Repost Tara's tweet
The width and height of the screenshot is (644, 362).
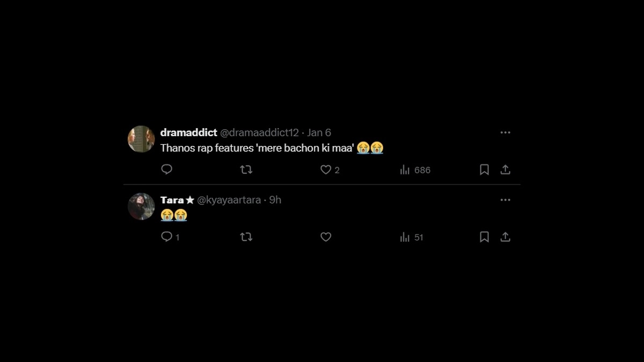(x=246, y=237)
